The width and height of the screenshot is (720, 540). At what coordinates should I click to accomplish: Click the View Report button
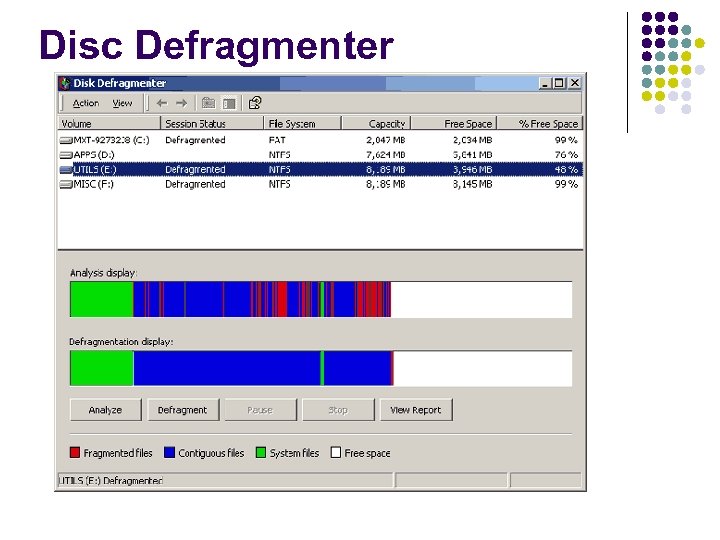[416, 410]
